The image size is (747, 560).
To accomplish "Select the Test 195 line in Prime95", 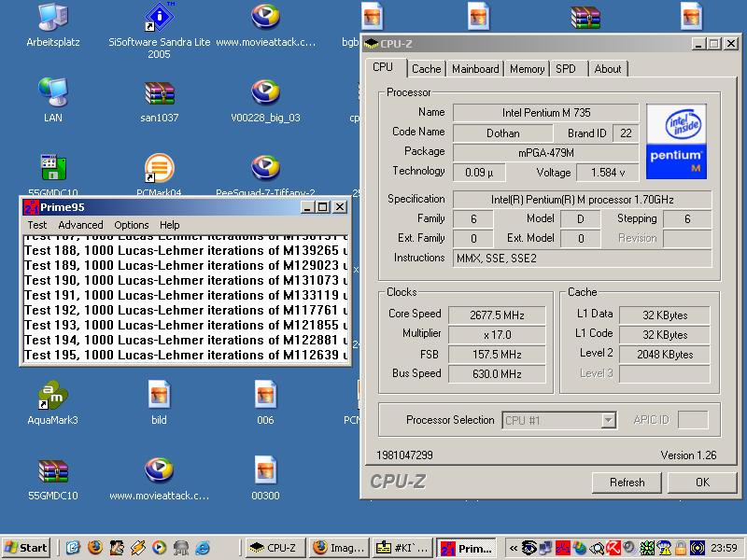I will pos(186,355).
